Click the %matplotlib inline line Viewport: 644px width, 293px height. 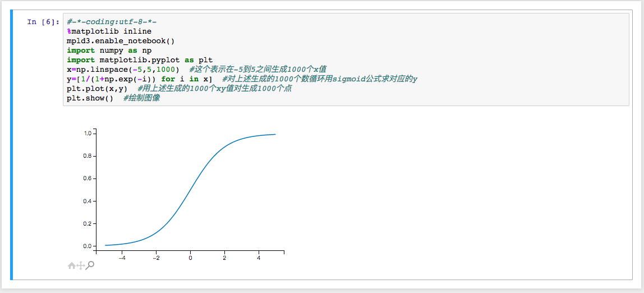pyautogui.click(x=109, y=31)
